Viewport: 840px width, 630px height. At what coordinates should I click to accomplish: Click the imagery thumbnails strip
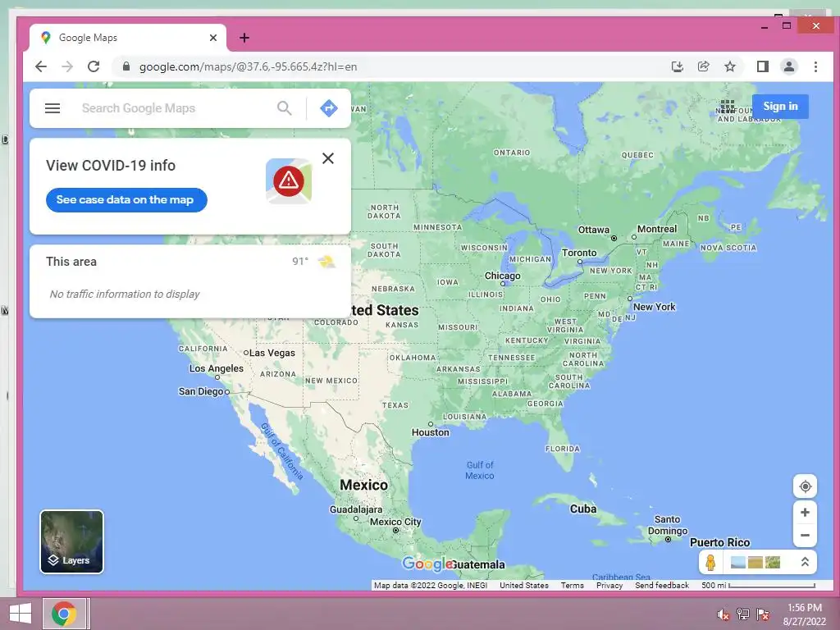click(x=756, y=562)
